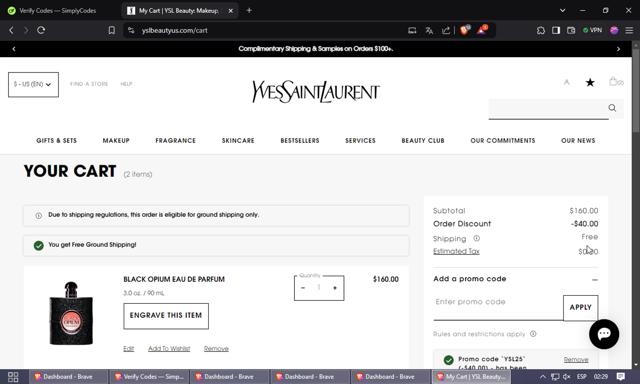
Task: Open the shopping bag icon
Action: click(x=616, y=82)
